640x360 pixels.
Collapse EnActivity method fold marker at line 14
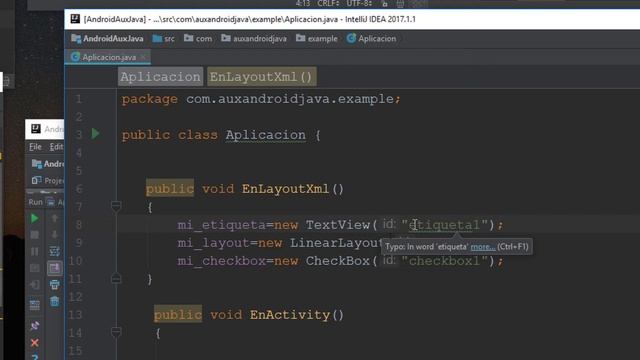point(116,332)
